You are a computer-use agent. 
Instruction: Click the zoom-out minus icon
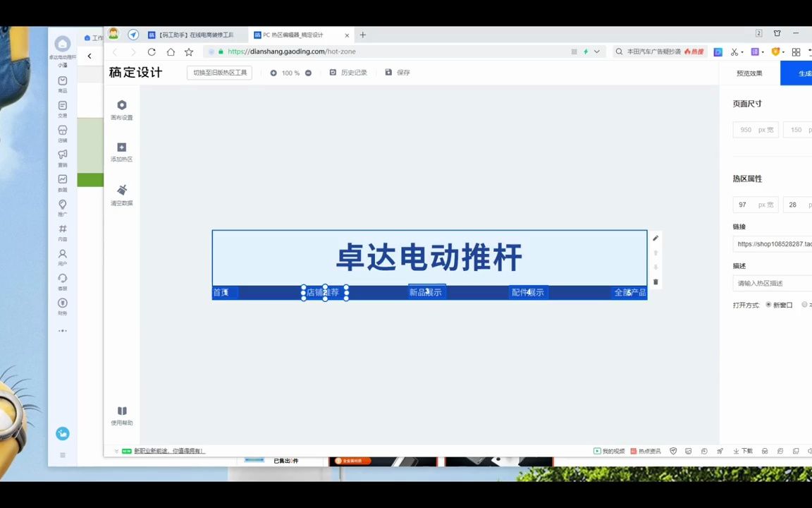coord(308,72)
